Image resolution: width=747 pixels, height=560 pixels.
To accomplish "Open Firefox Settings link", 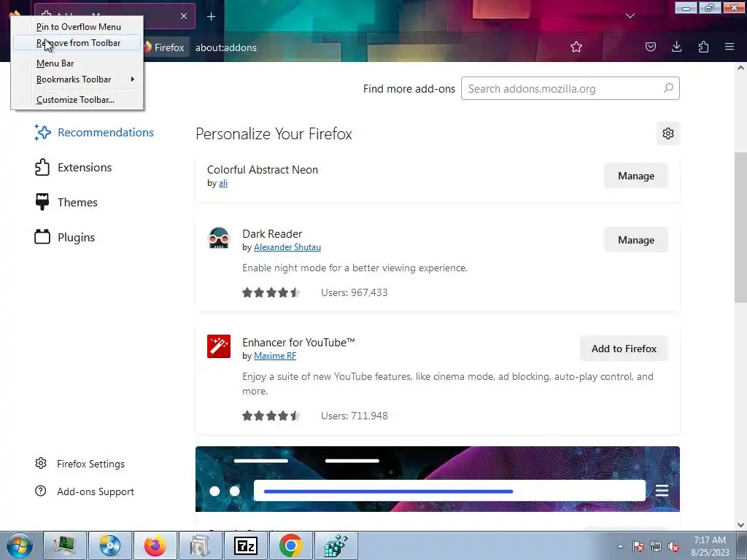I will (80, 464).
